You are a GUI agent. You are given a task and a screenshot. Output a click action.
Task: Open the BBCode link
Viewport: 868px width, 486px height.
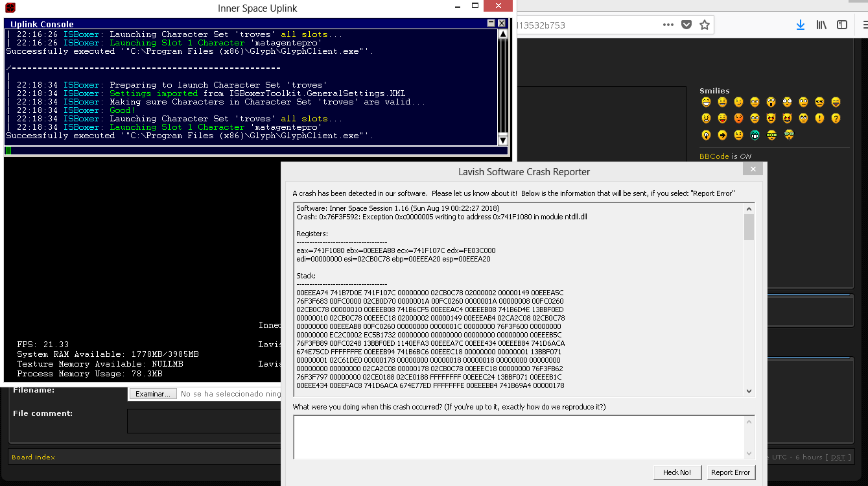tap(714, 156)
